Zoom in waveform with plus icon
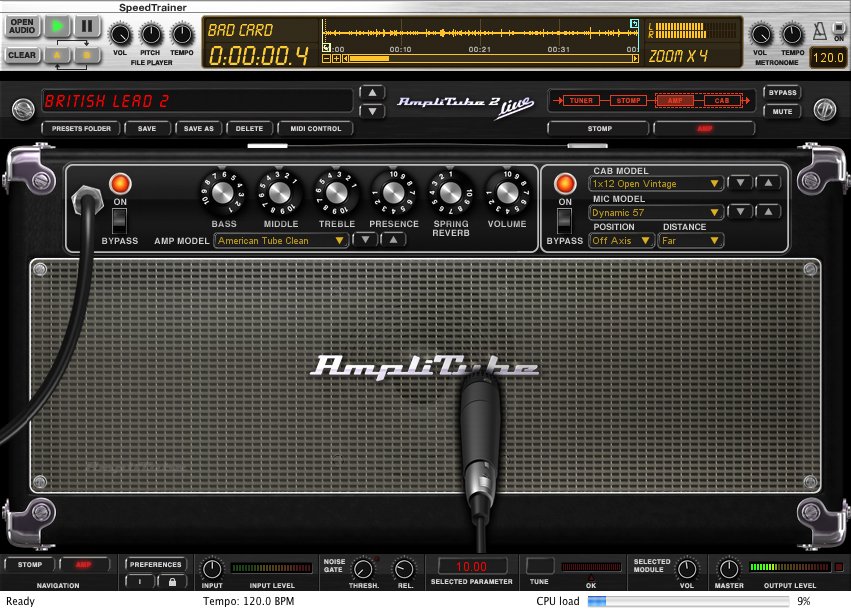 pyautogui.click(x=336, y=59)
